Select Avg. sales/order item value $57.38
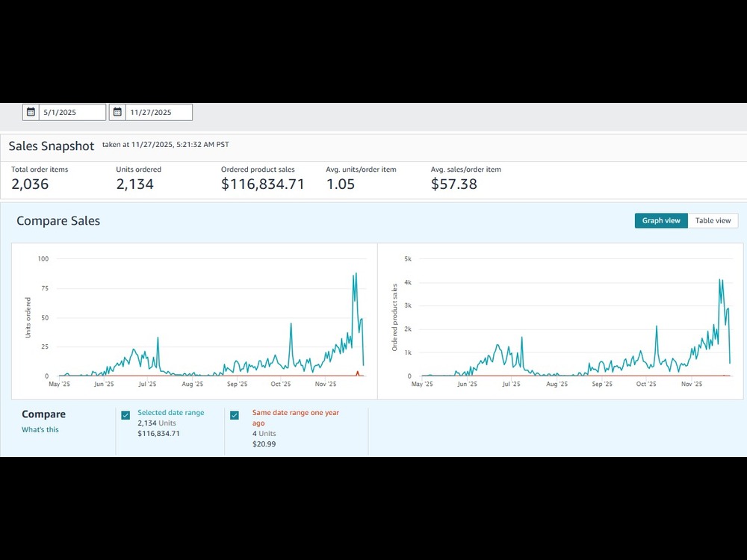Screen dimensions: 747x560 (454, 184)
